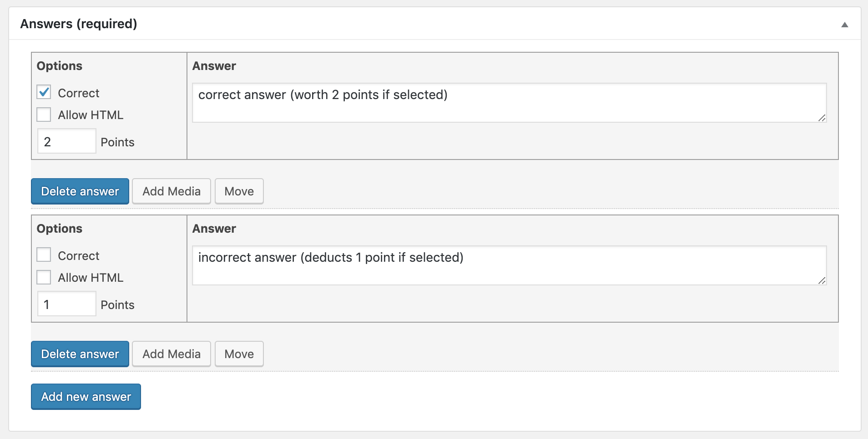Delete the correct answer
Viewport: 868px width, 439px height.
tap(80, 191)
